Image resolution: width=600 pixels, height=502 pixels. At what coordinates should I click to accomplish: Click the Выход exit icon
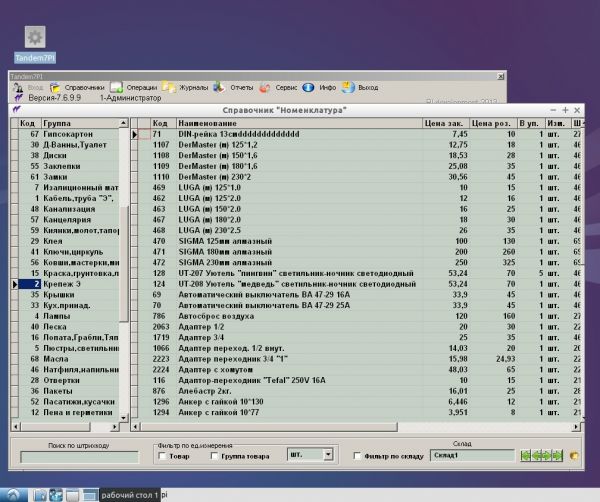(x=347, y=87)
